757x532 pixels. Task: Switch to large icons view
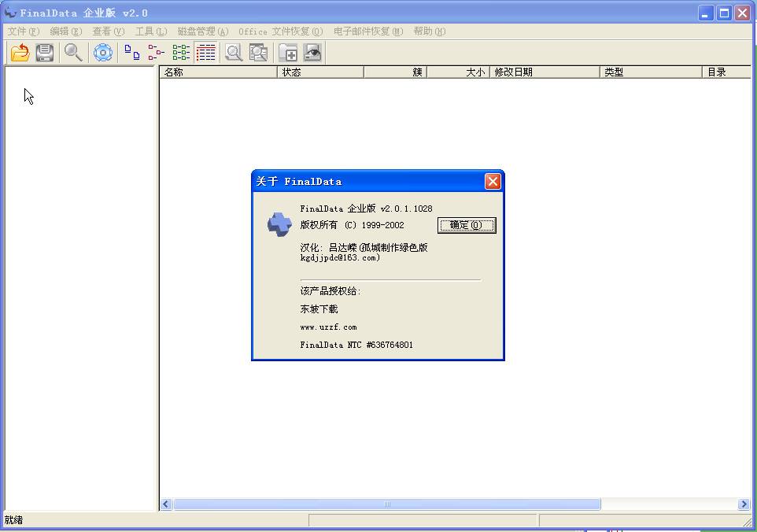click(x=132, y=53)
